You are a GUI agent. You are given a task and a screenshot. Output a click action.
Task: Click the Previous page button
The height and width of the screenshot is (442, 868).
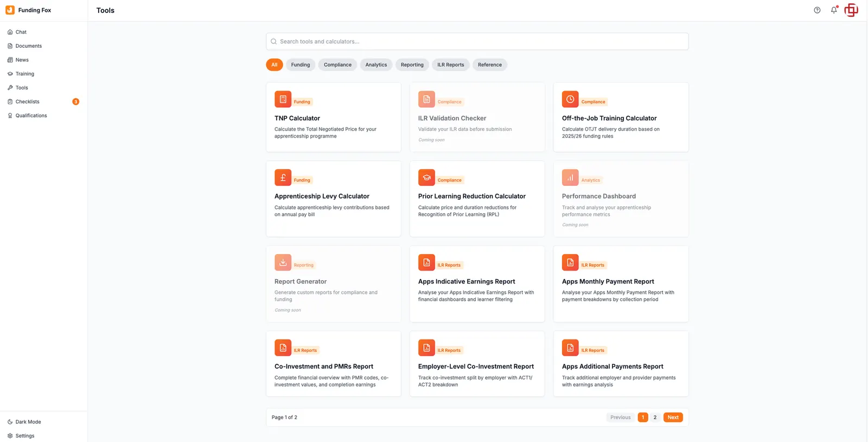pyautogui.click(x=621, y=418)
